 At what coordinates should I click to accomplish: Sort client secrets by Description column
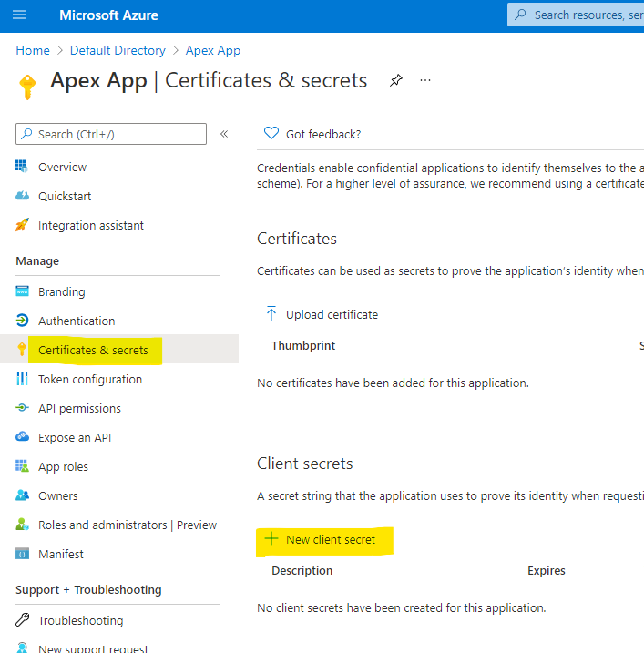coord(302,571)
